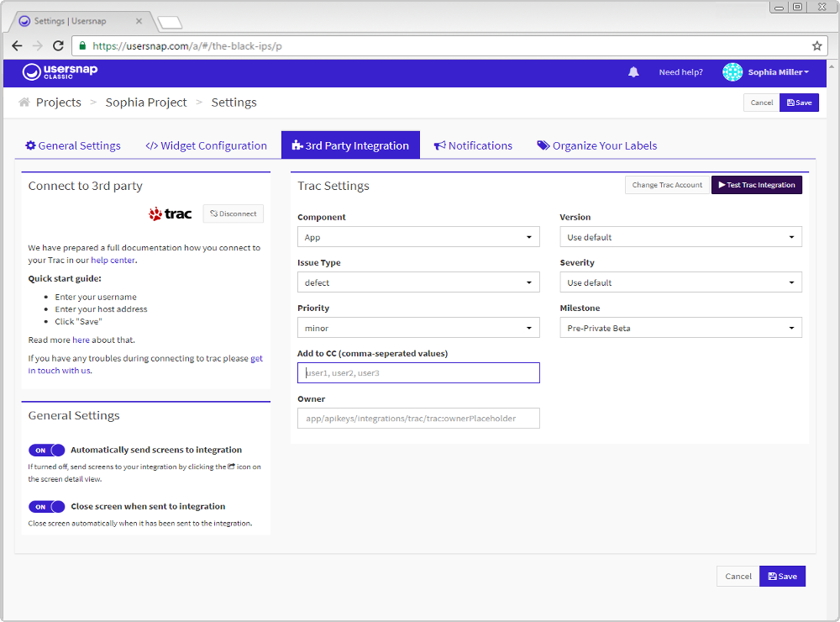The width and height of the screenshot is (840, 622).
Task: Bookmark page with the star icon
Action: click(816, 46)
